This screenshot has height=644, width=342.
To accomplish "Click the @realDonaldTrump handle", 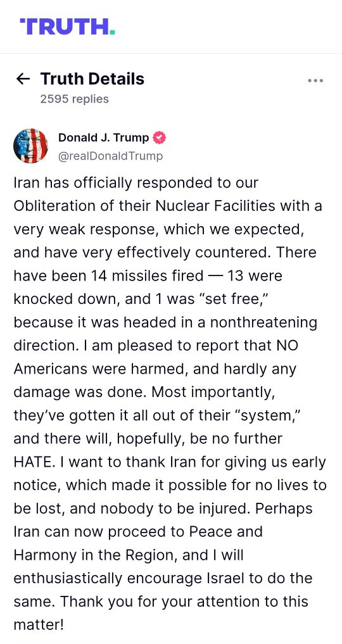I will 110,156.
